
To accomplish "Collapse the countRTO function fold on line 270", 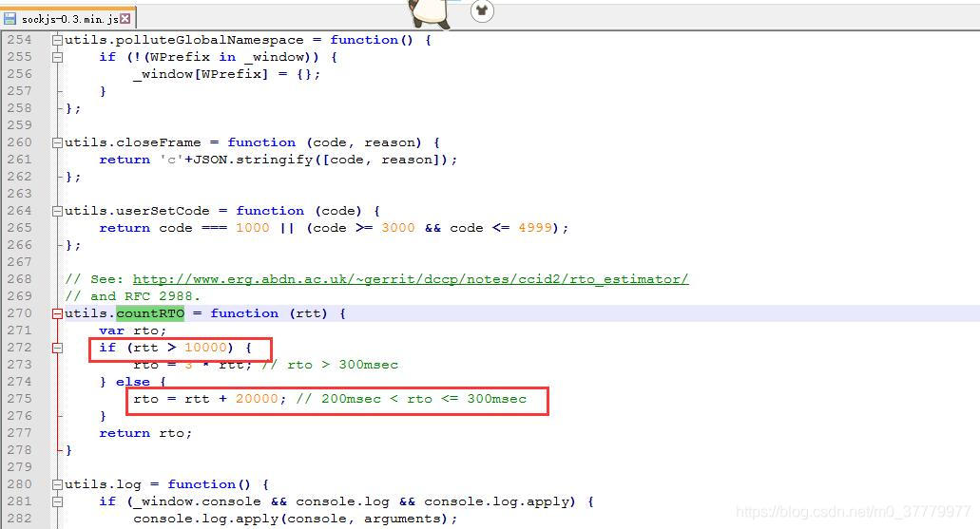I will pyautogui.click(x=57, y=313).
